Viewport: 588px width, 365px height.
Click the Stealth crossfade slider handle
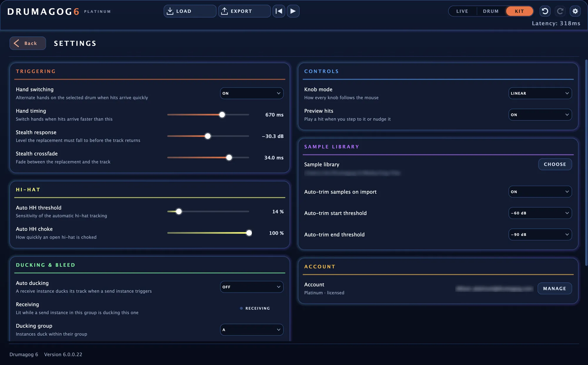pyautogui.click(x=229, y=157)
